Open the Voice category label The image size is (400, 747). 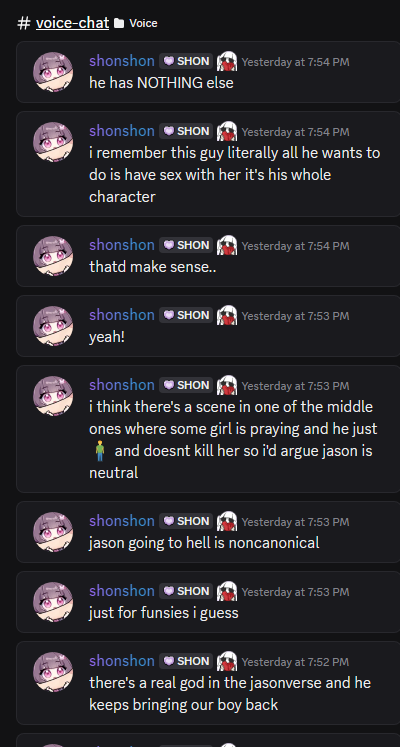[x=143, y=23]
